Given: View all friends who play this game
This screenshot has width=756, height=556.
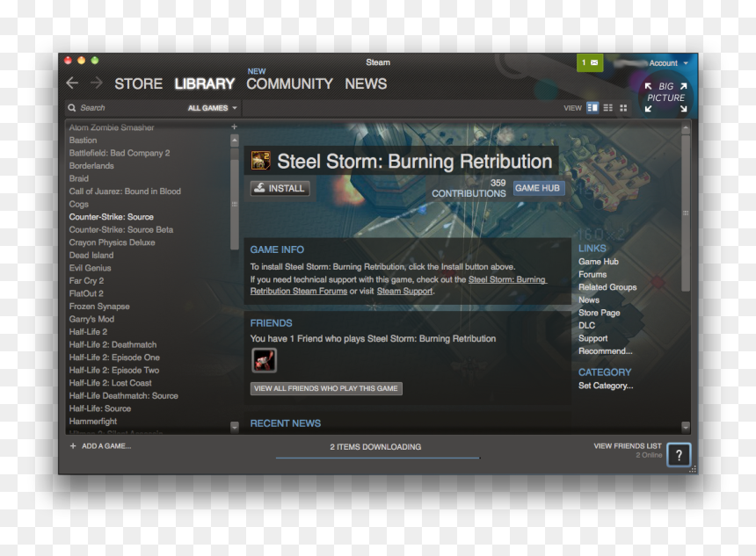Looking at the screenshot, I should [x=326, y=388].
